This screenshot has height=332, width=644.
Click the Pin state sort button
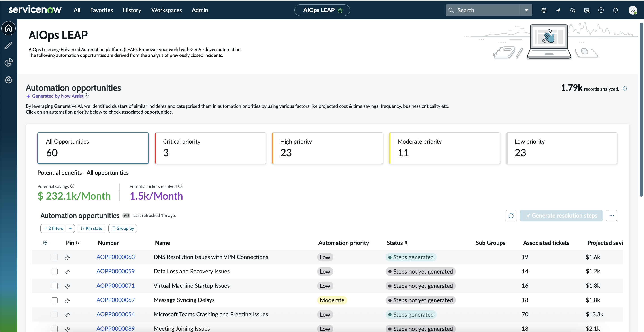91,228
